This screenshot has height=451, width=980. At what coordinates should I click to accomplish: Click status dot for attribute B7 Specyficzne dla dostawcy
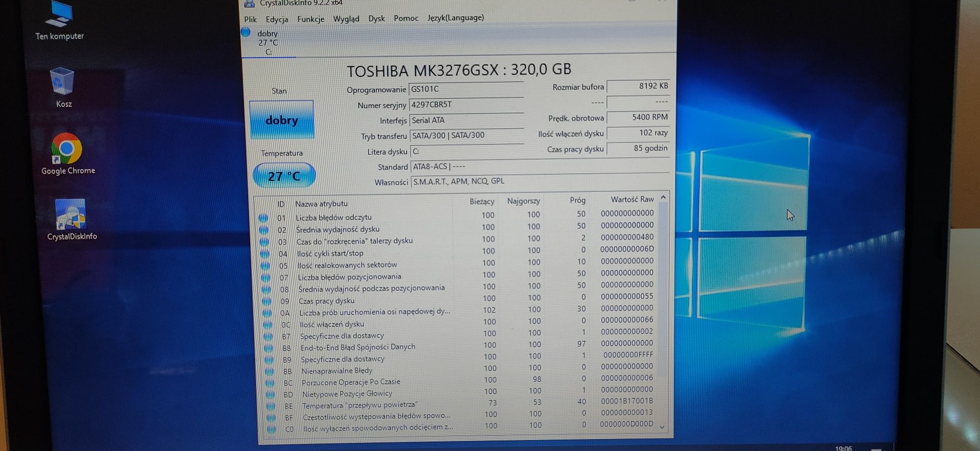click(268, 336)
